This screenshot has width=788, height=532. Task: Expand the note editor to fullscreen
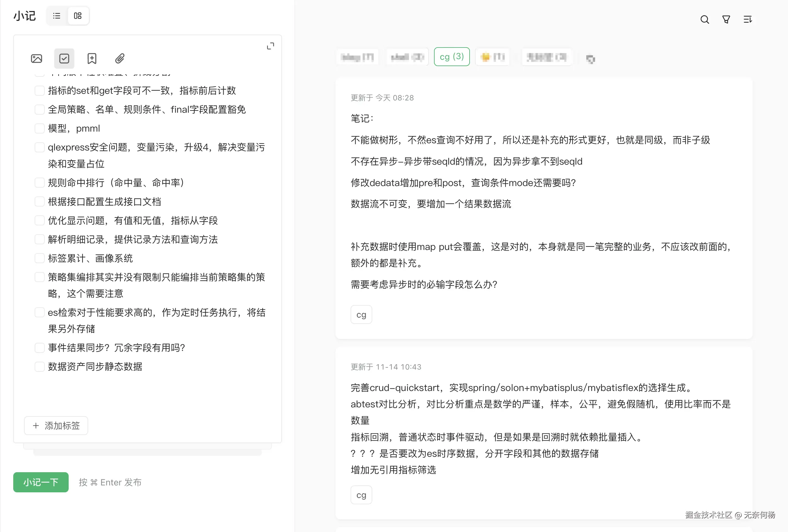click(270, 46)
